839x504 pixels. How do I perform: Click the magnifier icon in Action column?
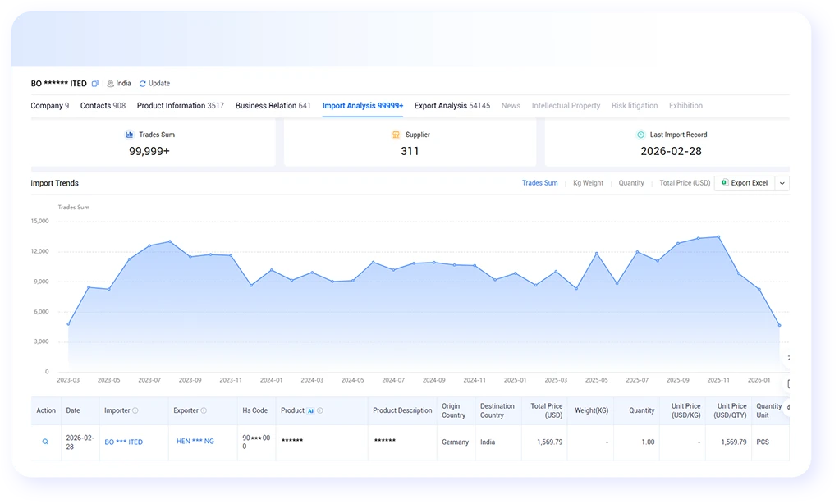[x=45, y=442]
